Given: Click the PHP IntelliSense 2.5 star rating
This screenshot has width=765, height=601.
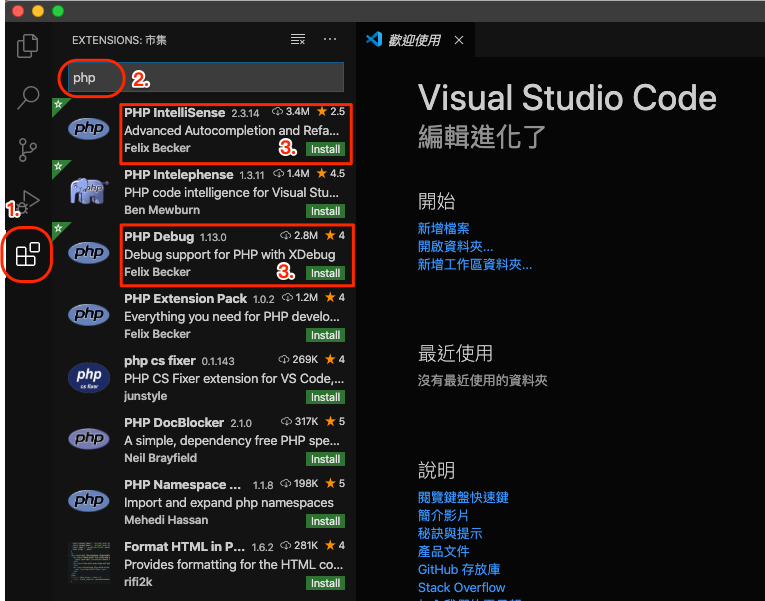Looking at the screenshot, I should point(331,112).
